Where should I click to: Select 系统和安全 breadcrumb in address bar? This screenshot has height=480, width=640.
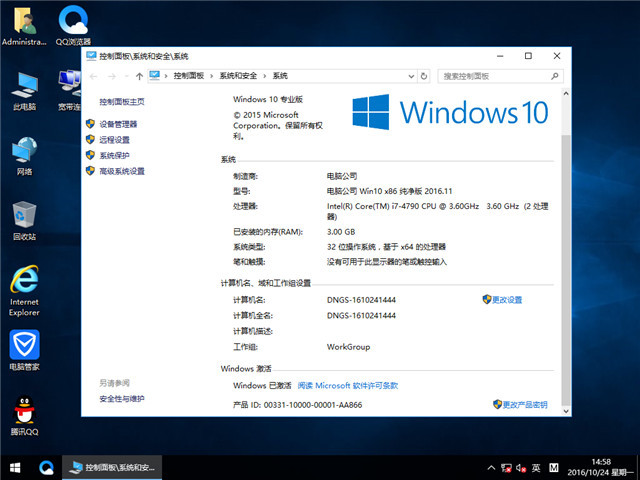pyautogui.click(x=238, y=76)
